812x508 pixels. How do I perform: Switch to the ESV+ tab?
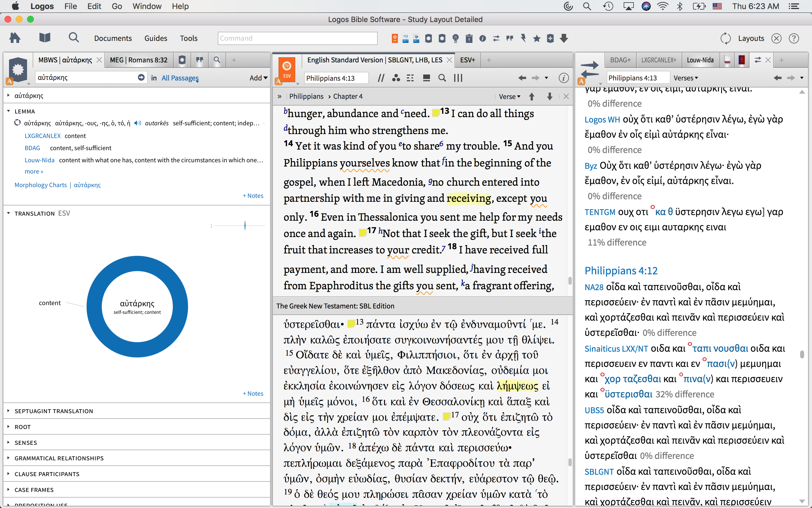[x=467, y=60]
